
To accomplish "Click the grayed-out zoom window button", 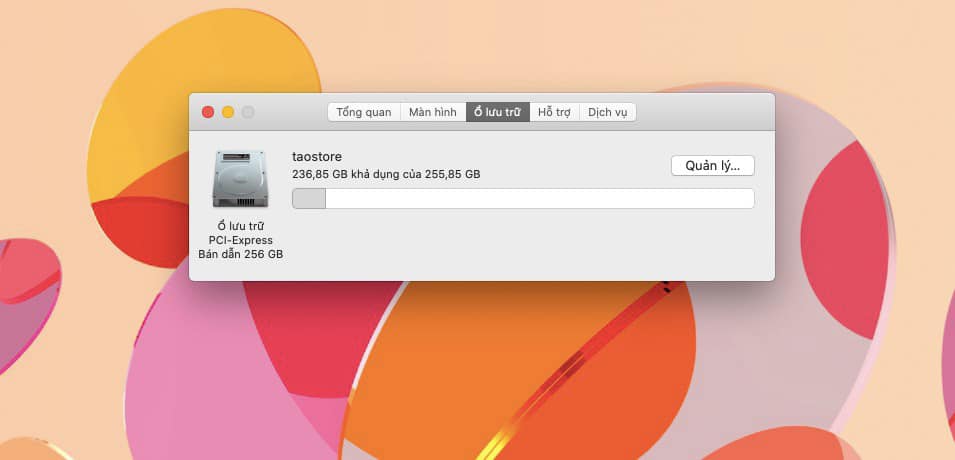I will click(248, 112).
